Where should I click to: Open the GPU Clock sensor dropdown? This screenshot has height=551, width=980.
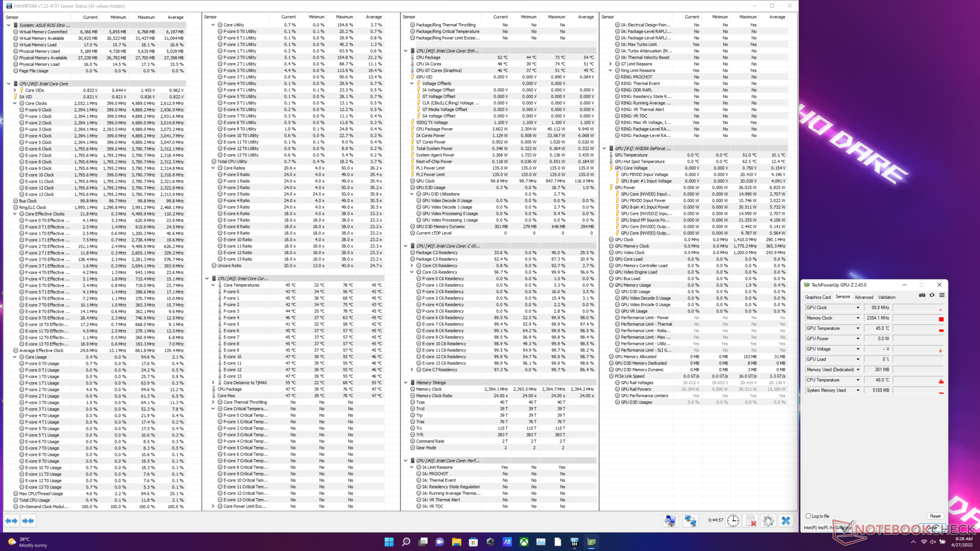858,308
